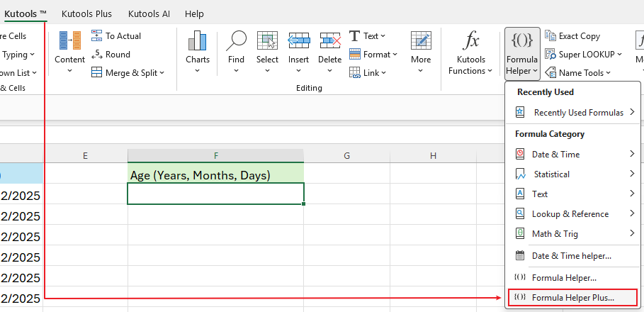Open Kutools Functions menu

(x=470, y=53)
